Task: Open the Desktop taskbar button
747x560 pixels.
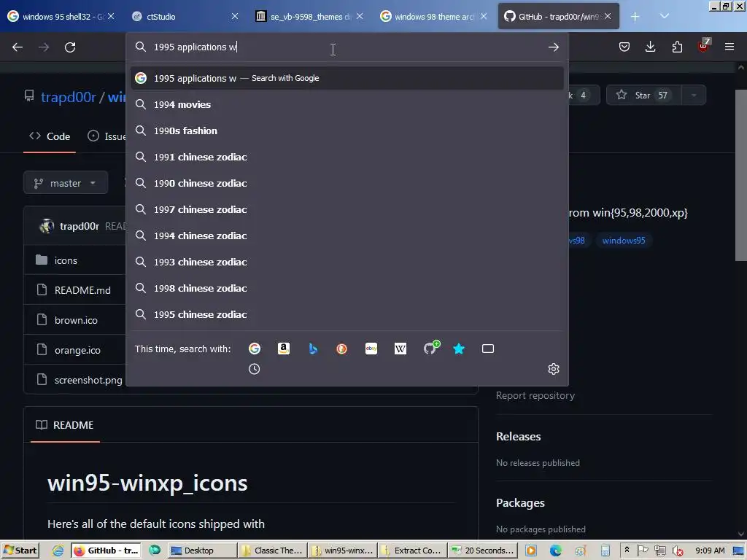Action: click(203, 551)
